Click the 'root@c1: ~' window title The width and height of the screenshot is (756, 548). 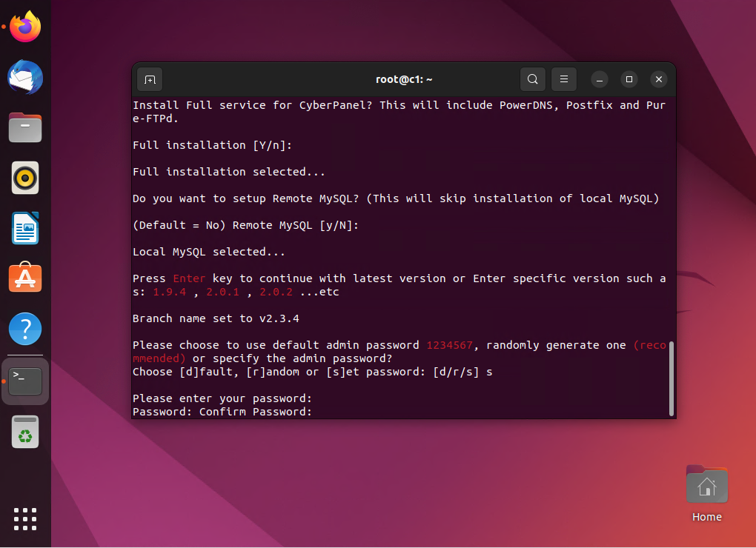coord(404,79)
